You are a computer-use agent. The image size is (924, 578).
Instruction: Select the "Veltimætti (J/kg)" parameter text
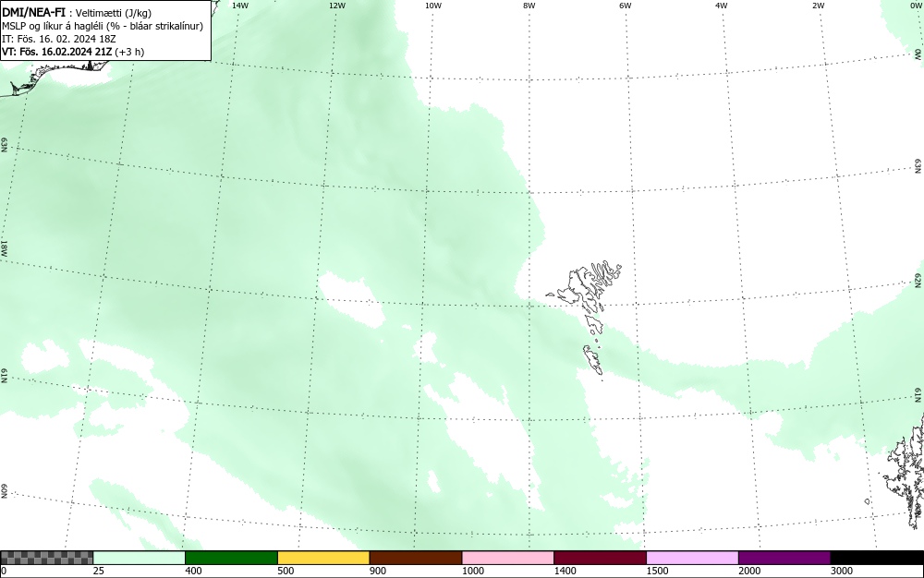[x=114, y=13]
